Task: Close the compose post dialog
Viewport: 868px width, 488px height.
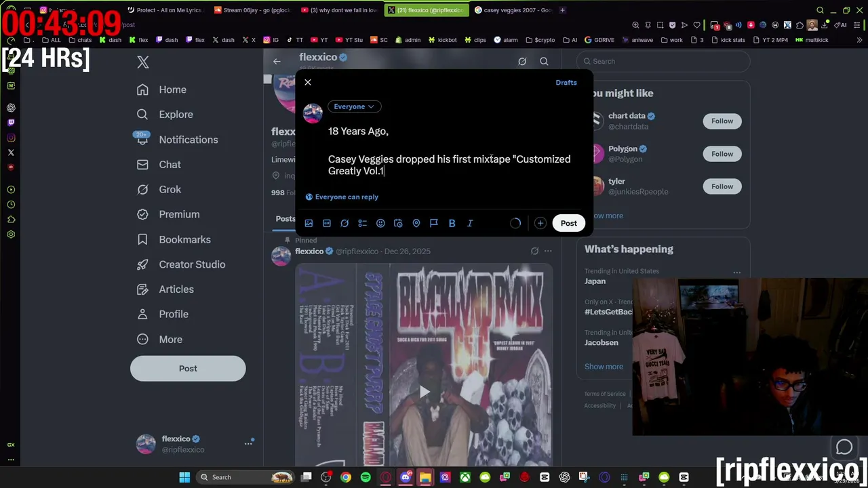Action: pyautogui.click(x=308, y=83)
